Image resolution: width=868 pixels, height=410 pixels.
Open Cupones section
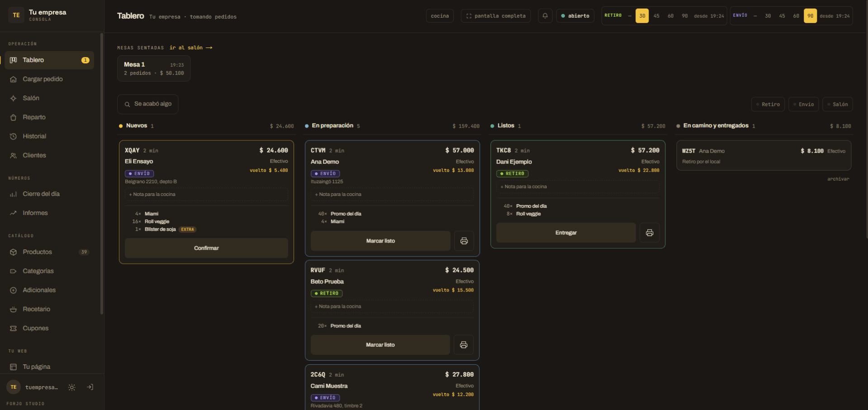click(x=49, y=328)
